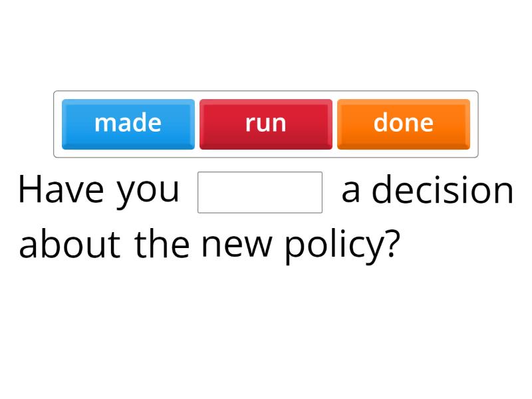Tap the blue answer option

[x=128, y=124]
